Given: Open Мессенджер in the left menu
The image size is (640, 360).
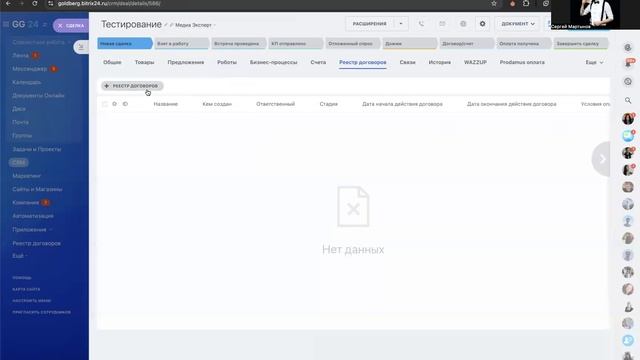Looking at the screenshot, I should tap(29, 69).
